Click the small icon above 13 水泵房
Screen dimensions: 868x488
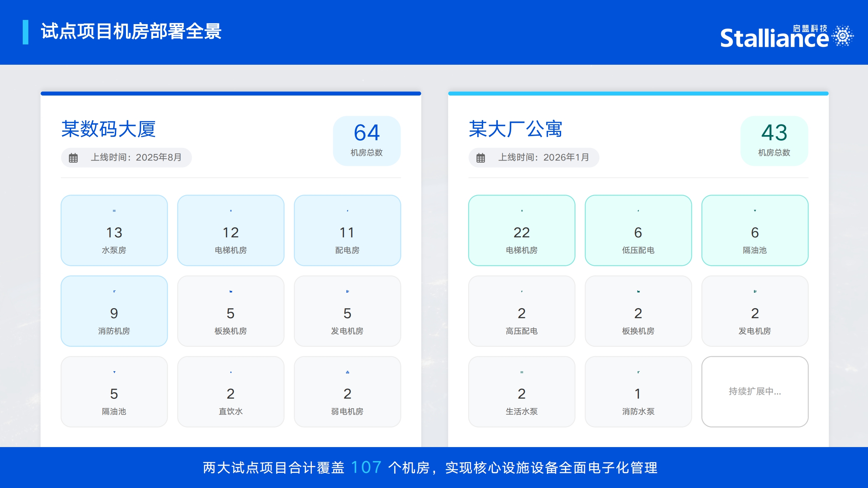point(114,211)
